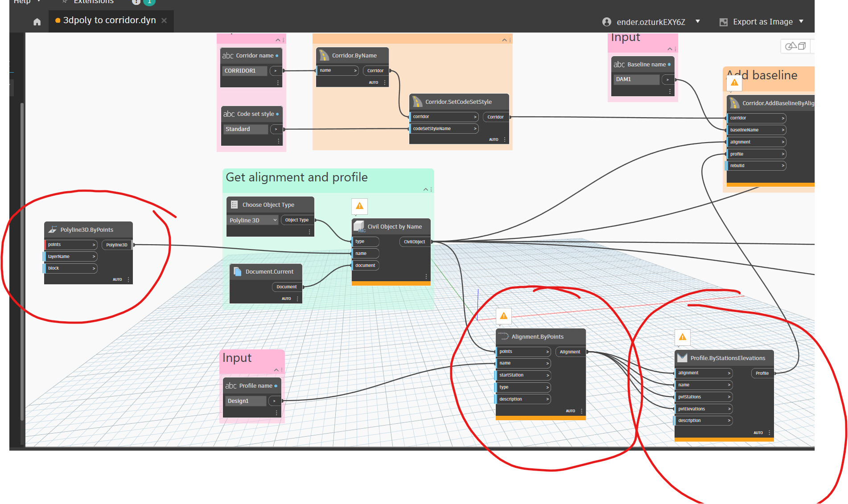Open the user account dropdown arrow
848x504 pixels.
pyautogui.click(x=698, y=21)
